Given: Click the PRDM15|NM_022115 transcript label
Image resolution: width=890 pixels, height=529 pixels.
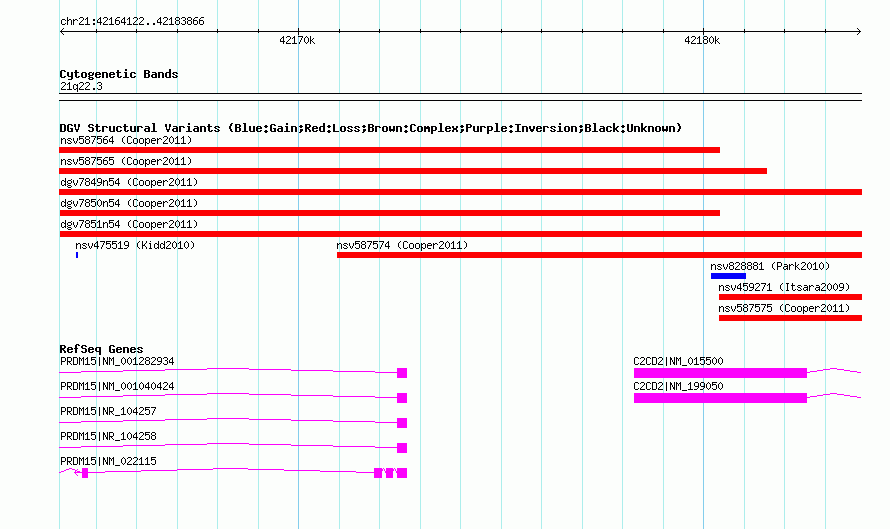Looking at the screenshot, I should [108, 461].
